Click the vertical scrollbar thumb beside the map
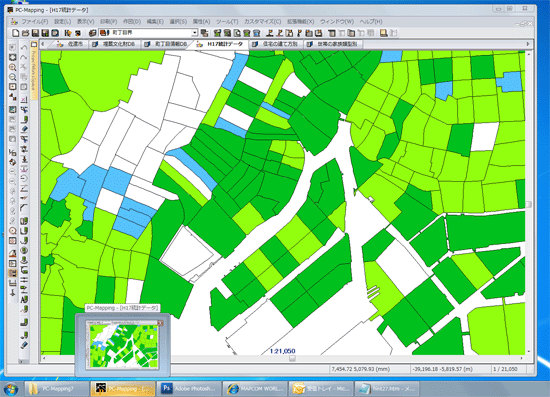The image size is (550, 397). pos(528,204)
